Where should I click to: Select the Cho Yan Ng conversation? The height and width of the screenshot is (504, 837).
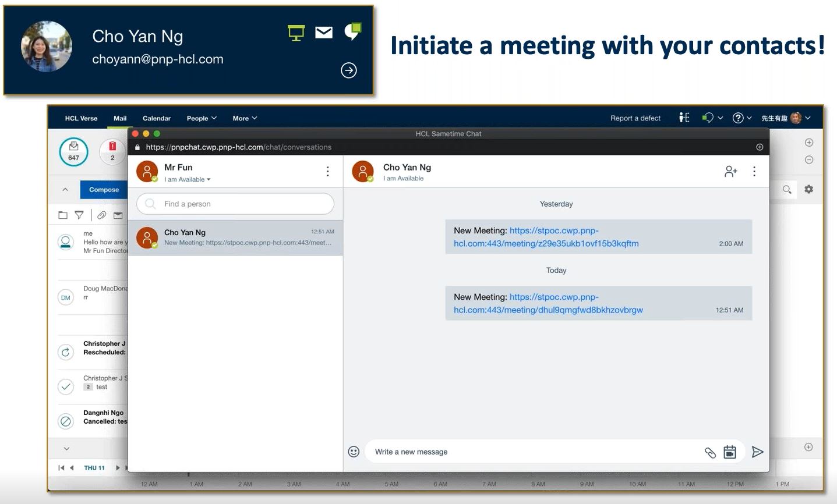coord(235,237)
